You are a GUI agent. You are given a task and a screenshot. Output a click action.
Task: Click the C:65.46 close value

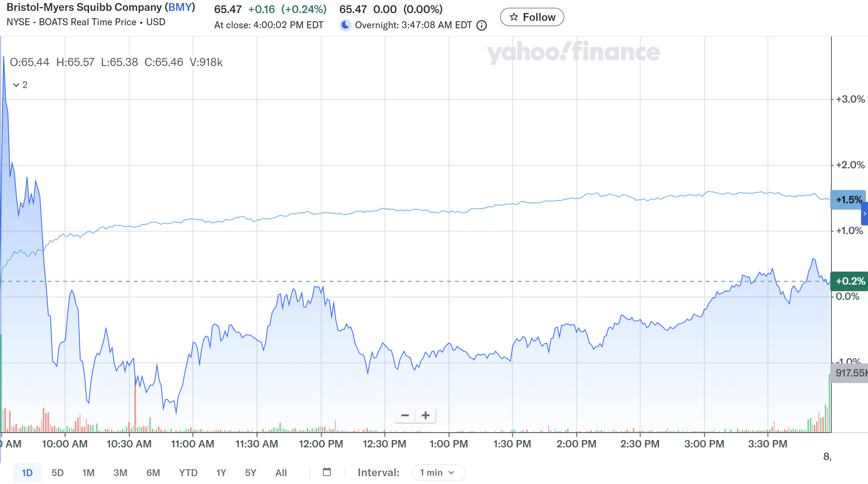click(164, 62)
